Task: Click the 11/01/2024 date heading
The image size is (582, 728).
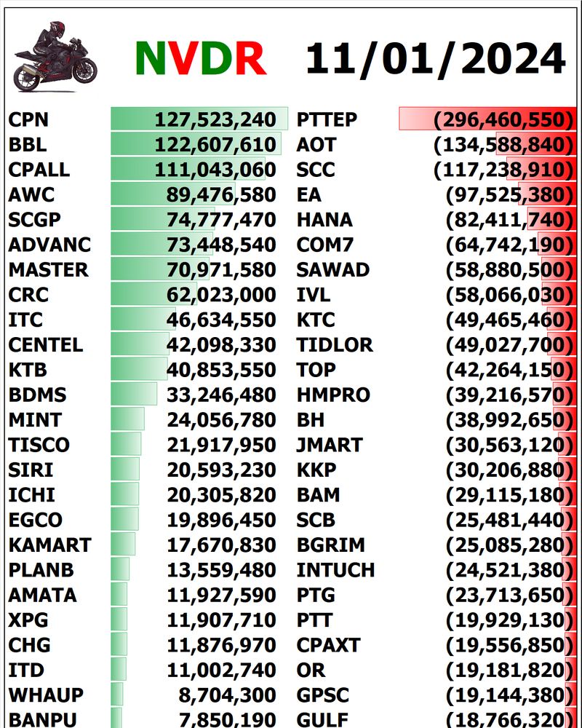Action: [x=435, y=58]
